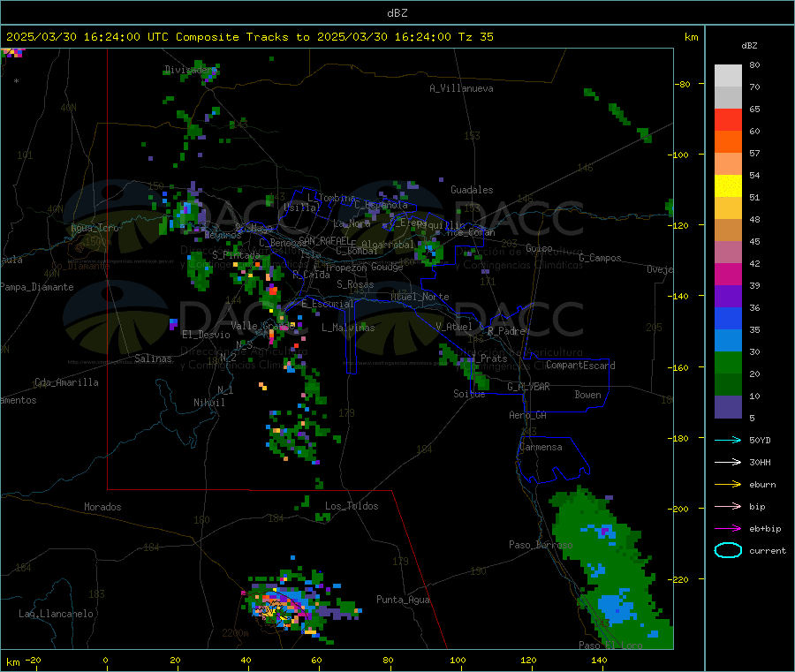Click the dBZ title at top
The image size is (795, 672).
coord(397,13)
